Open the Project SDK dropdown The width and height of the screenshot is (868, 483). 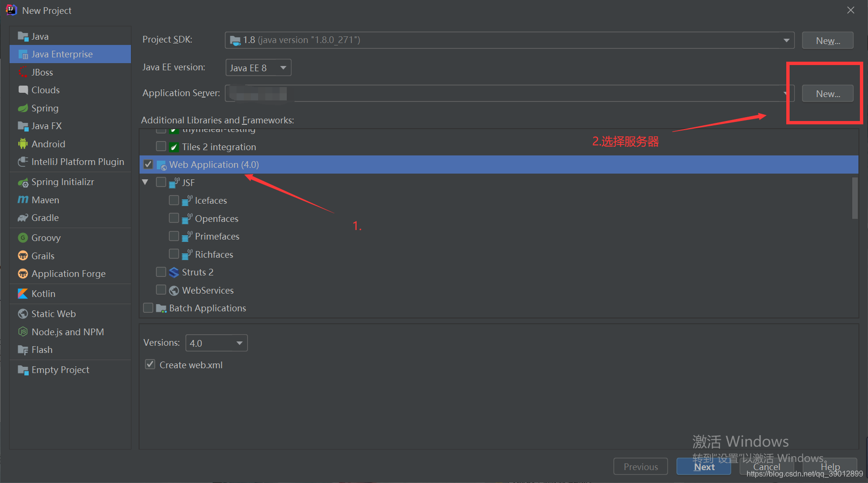(x=510, y=40)
